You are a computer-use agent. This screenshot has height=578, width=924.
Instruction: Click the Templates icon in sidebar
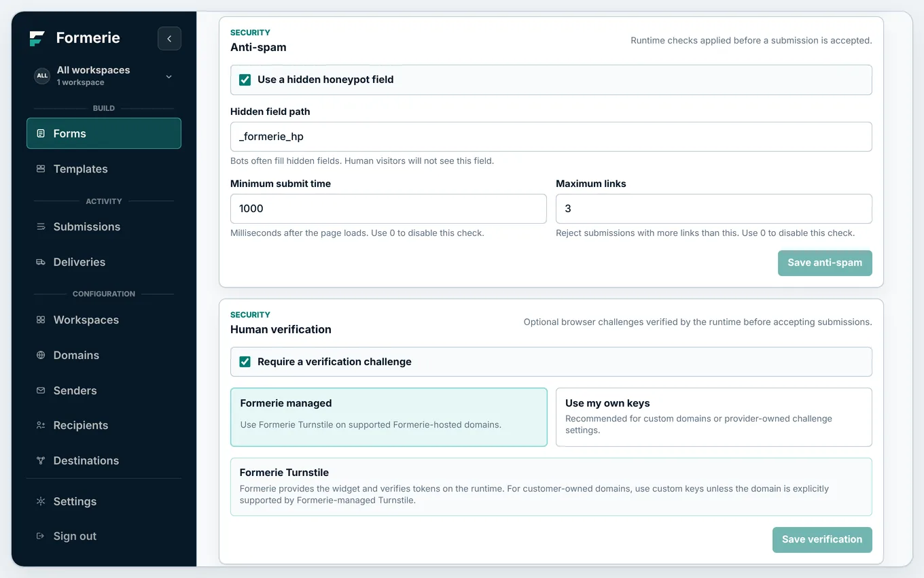[x=41, y=169]
